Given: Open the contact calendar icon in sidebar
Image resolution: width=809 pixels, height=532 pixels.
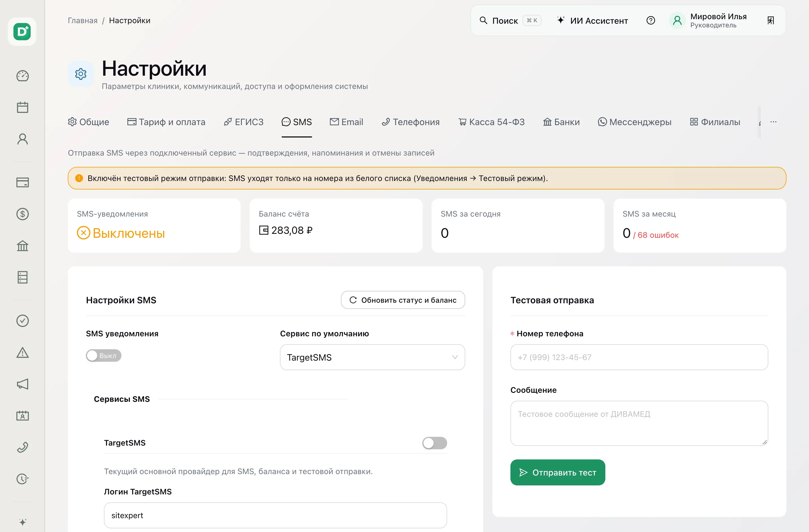Looking at the screenshot, I should click(22, 415).
